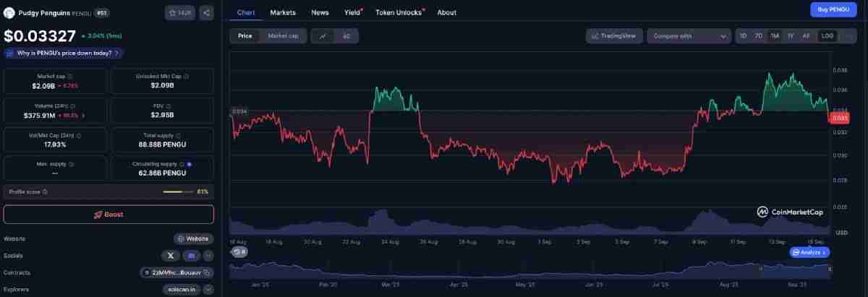Click the info icon next to Market cap
This screenshot has height=297, width=868.
(69, 76)
